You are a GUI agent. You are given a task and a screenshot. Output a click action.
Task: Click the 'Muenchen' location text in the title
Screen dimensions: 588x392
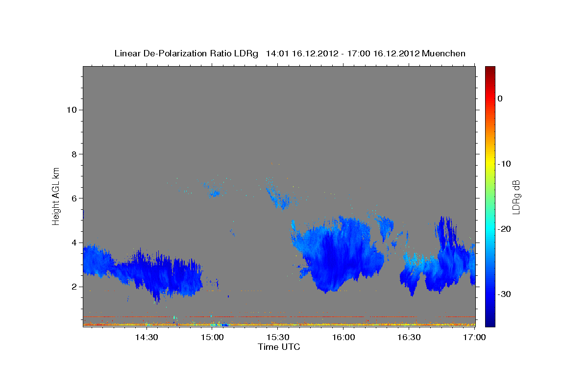pos(443,53)
